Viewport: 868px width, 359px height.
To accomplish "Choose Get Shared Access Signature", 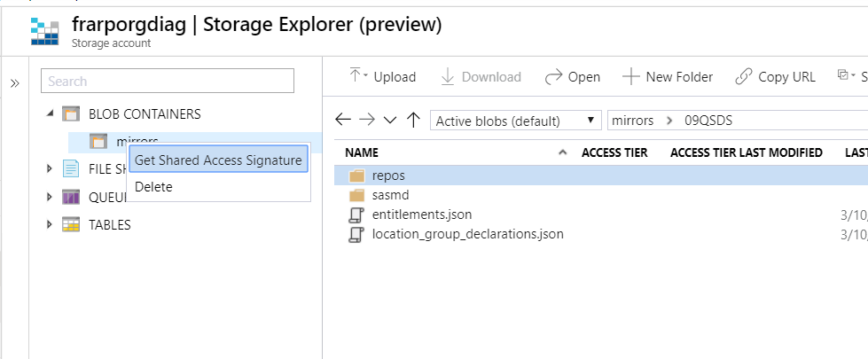I will click(218, 160).
